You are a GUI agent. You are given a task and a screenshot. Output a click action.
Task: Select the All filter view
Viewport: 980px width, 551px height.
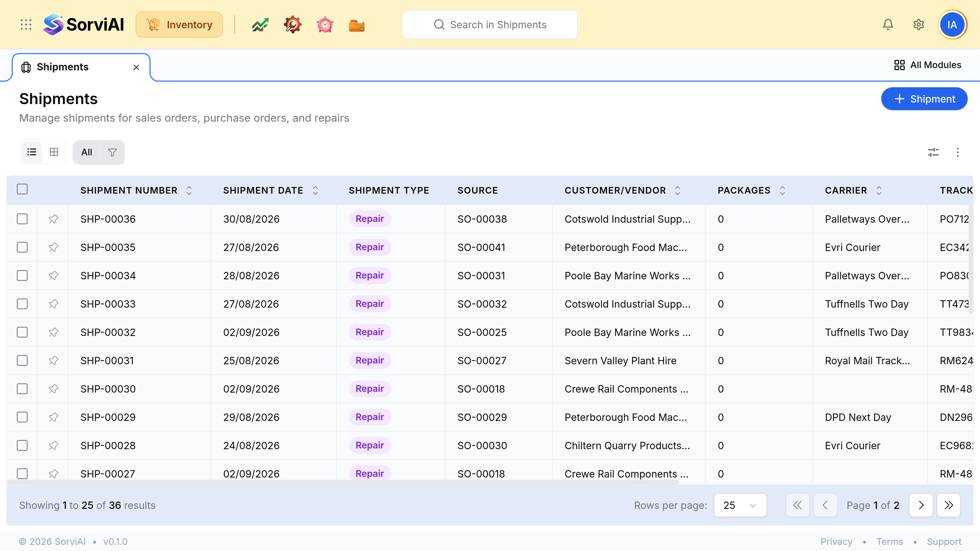87,152
